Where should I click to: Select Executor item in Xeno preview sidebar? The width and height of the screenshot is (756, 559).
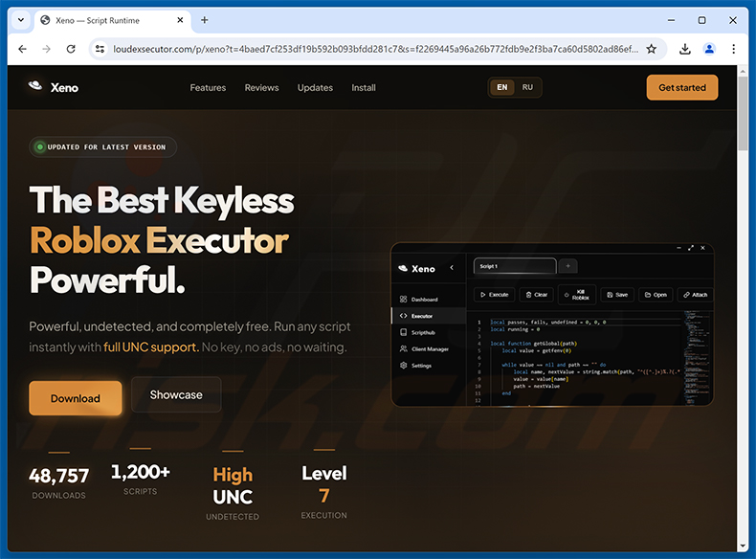tap(428, 316)
